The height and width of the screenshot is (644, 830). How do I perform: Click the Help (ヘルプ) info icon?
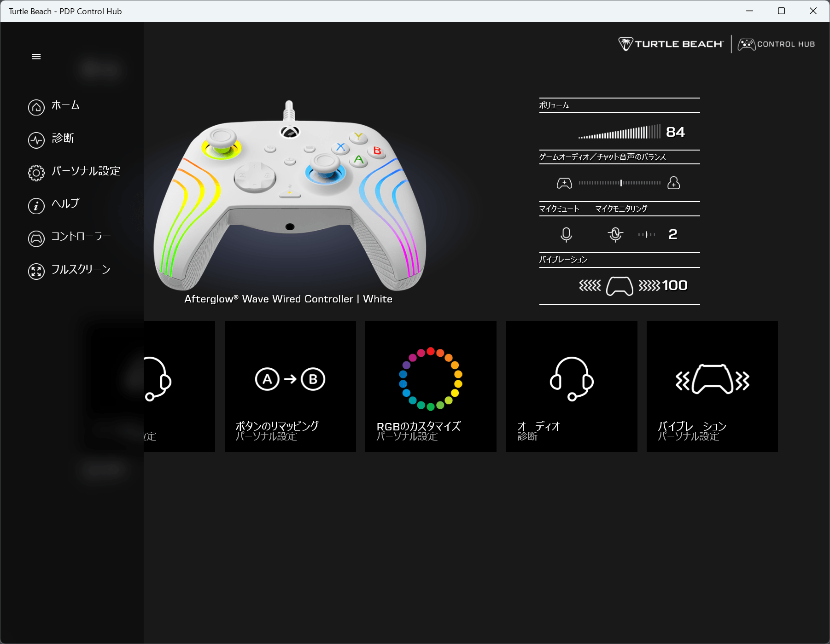(36, 206)
